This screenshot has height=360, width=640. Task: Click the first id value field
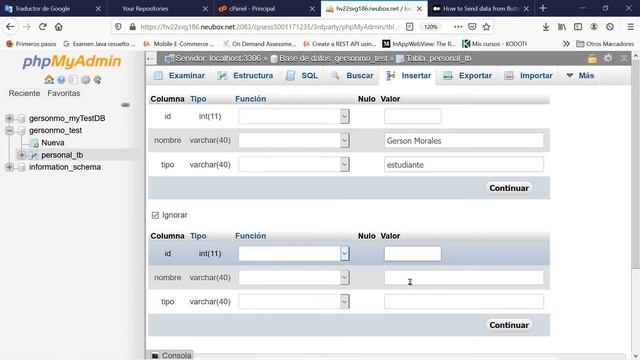[x=412, y=116]
